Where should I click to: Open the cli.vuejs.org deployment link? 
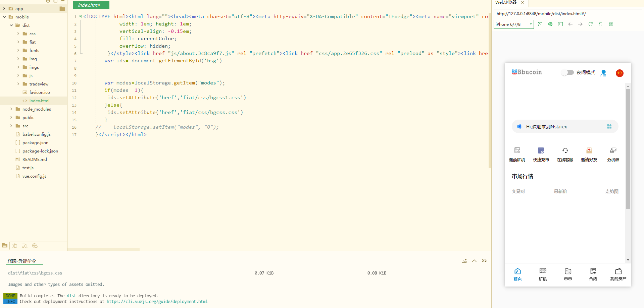(157, 302)
